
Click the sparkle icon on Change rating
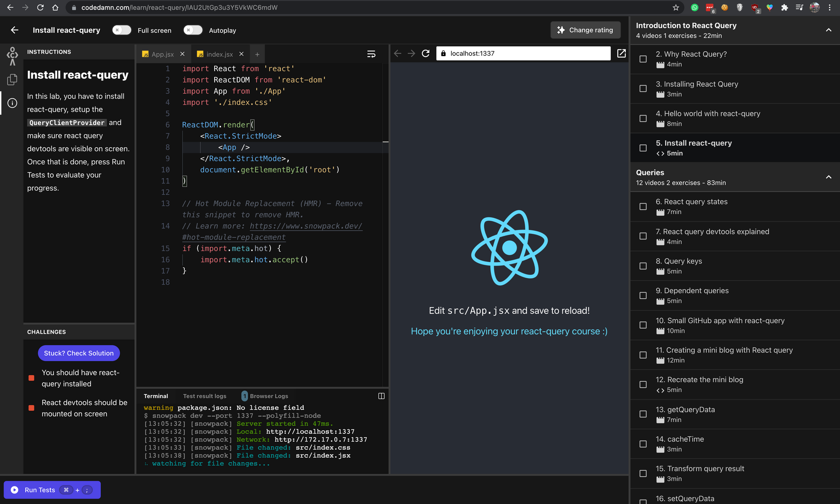tap(561, 30)
